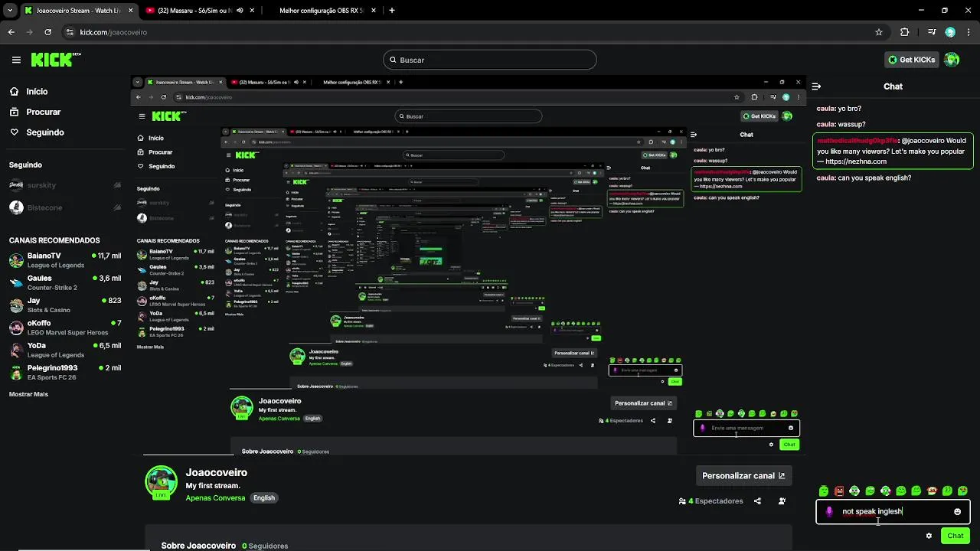Open the Chrome tab search chevron

pos(8,11)
